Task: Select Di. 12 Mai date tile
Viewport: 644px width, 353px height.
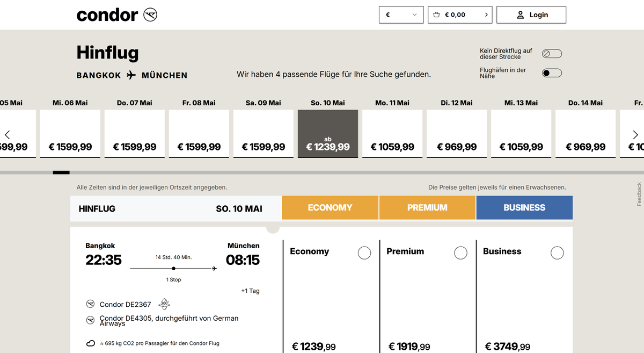Action: (x=457, y=134)
